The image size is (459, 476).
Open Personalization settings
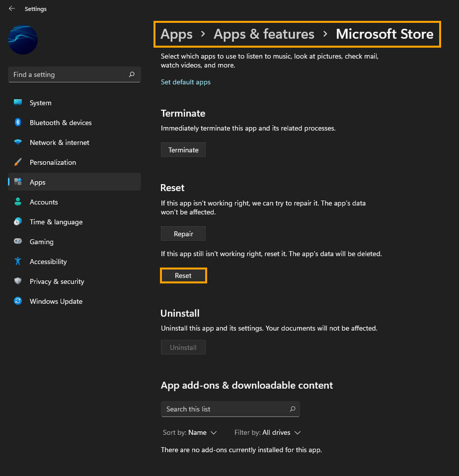click(x=75, y=162)
